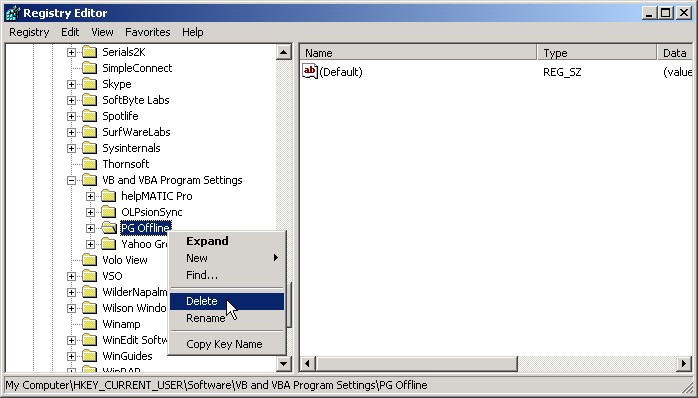Open the Help menu

tap(193, 32)
